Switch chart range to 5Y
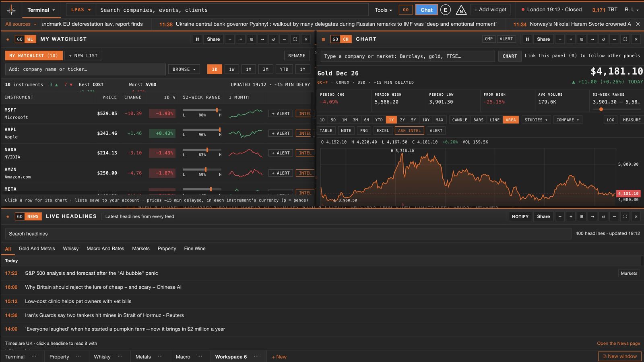Screen dimensions: 644x362 coord(413,120)
